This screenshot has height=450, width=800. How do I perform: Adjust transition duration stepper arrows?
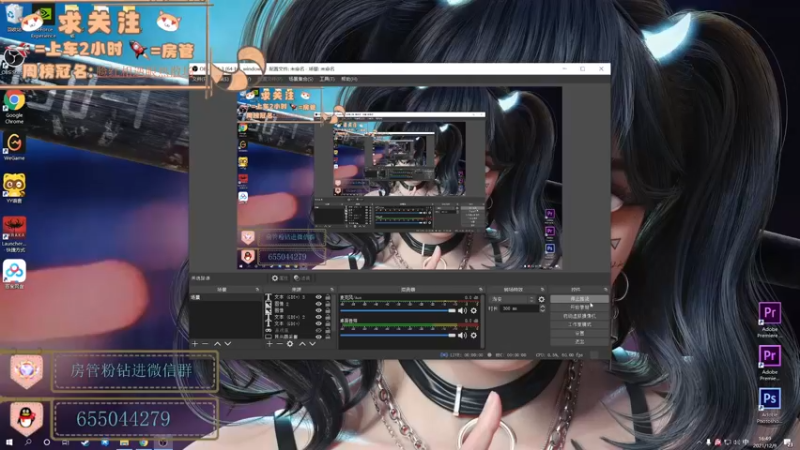(x=542, y=309)
